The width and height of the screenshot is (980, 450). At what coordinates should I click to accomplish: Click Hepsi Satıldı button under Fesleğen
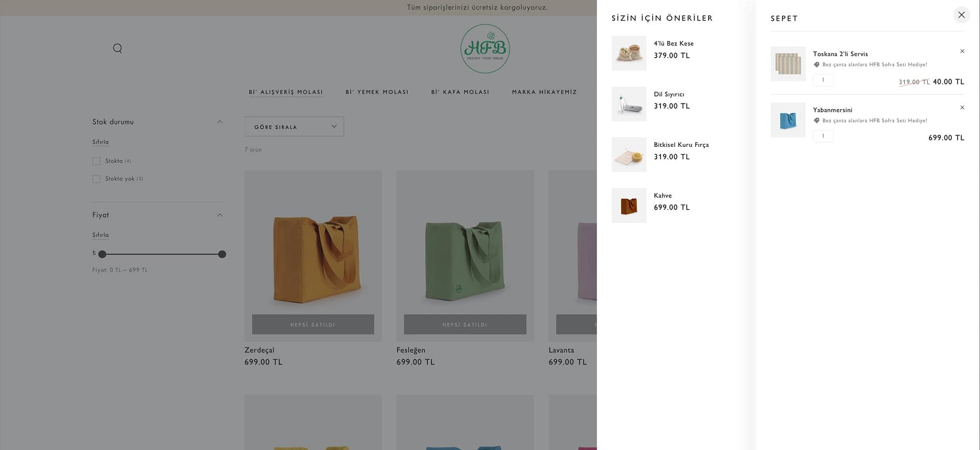[x=465, y=324]
